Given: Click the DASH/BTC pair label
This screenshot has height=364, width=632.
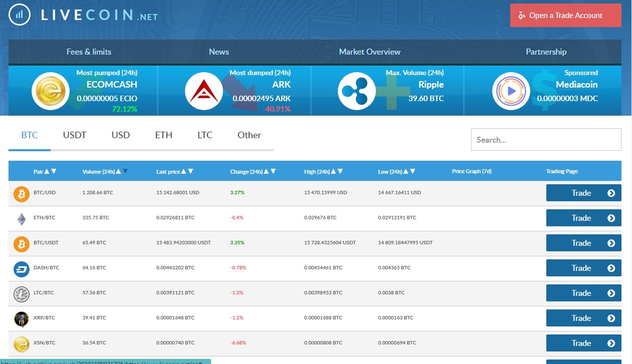Looking at the screenshot, I should [46, 268].
